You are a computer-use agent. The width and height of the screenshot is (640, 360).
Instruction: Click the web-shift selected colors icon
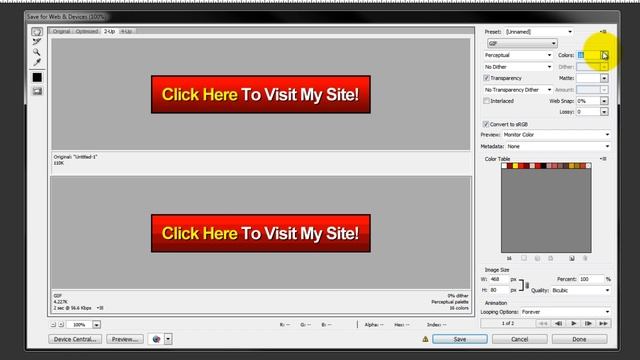537,258
